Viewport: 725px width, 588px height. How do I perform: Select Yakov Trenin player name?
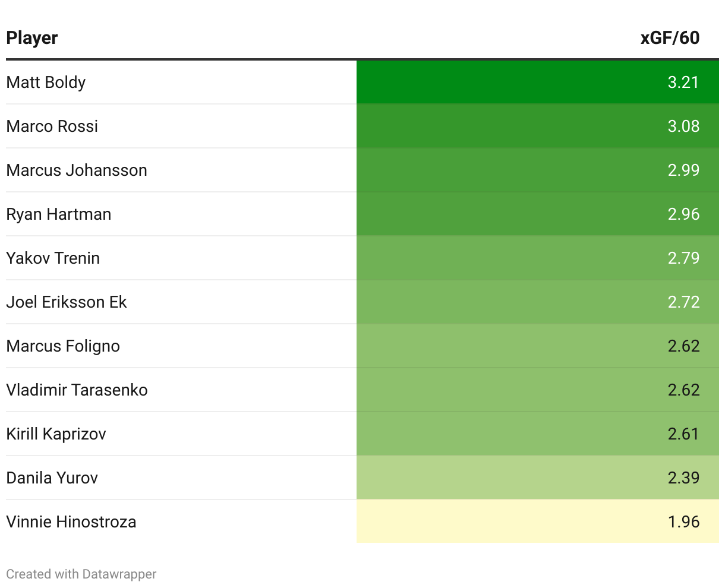53,258
